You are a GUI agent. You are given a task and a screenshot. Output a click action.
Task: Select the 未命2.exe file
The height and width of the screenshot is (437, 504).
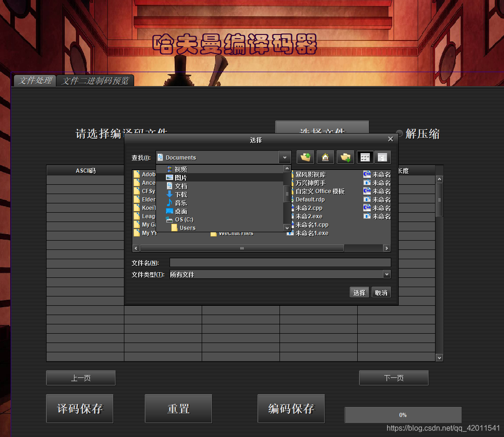pyautogui.click(x=308, y=216)
